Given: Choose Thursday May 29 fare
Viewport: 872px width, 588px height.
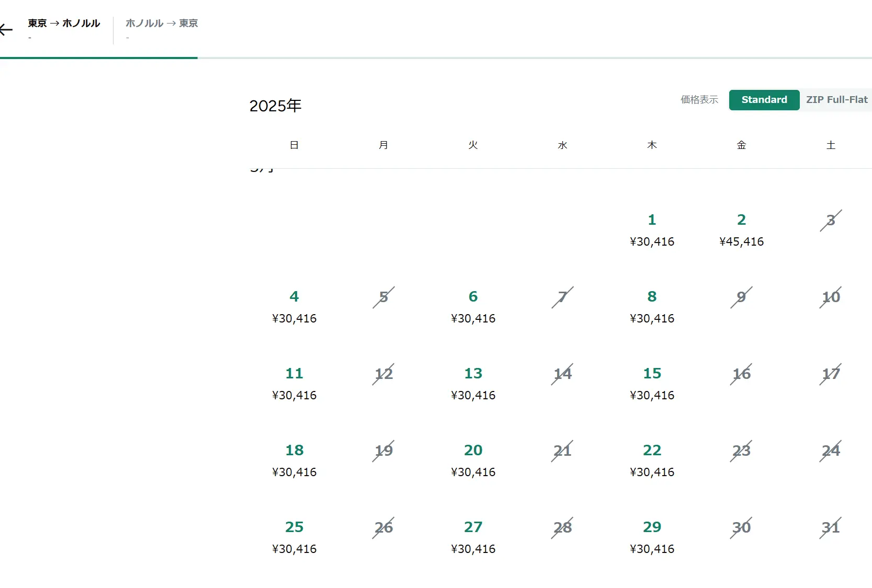Looking at the screenshot, I should click(652, 537).
